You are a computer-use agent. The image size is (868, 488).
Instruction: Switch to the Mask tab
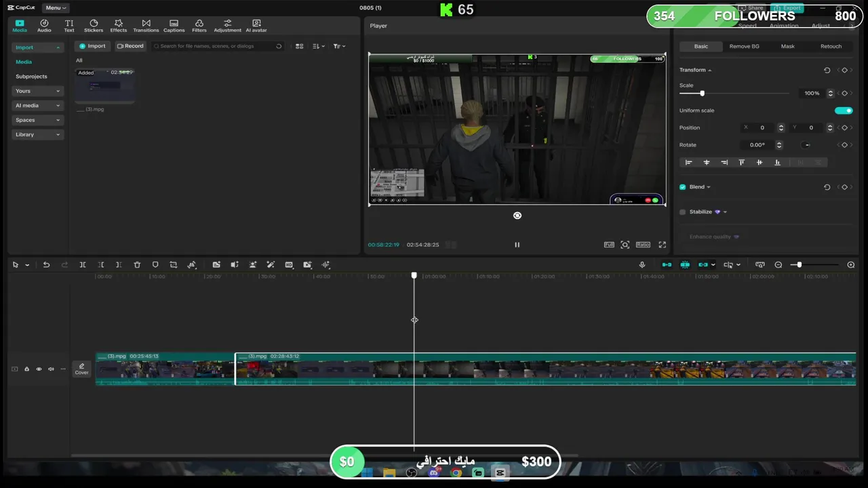(x=787, y=46)
